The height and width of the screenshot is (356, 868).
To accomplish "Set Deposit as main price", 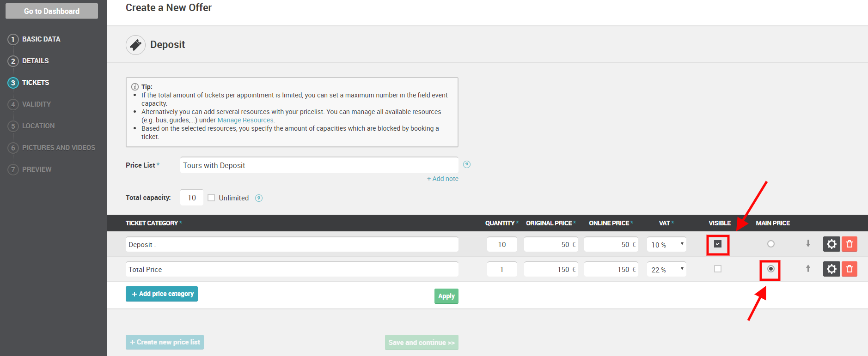I will pos(771,244).
